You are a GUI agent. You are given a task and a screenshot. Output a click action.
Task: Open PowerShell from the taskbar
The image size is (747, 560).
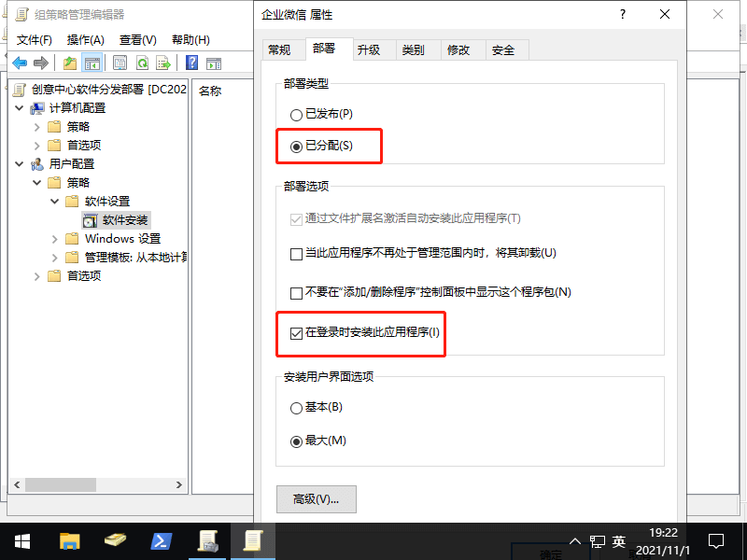162,541
